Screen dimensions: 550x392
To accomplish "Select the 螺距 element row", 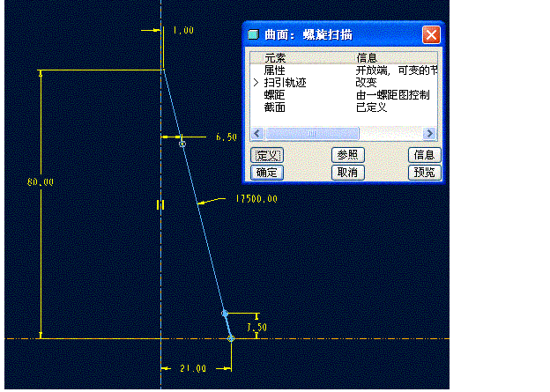I will point(344,95).
